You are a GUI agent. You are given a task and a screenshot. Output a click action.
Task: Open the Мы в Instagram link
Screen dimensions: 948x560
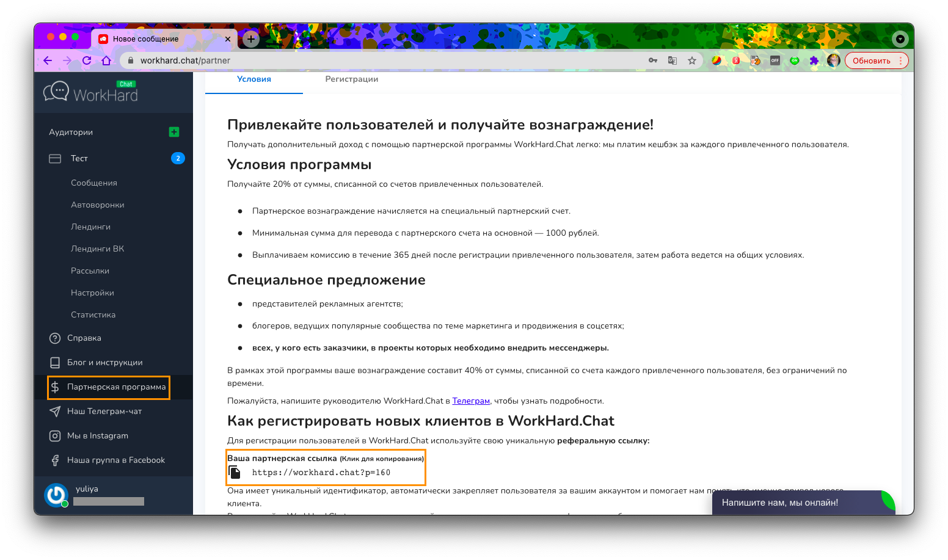pos(98,435)
